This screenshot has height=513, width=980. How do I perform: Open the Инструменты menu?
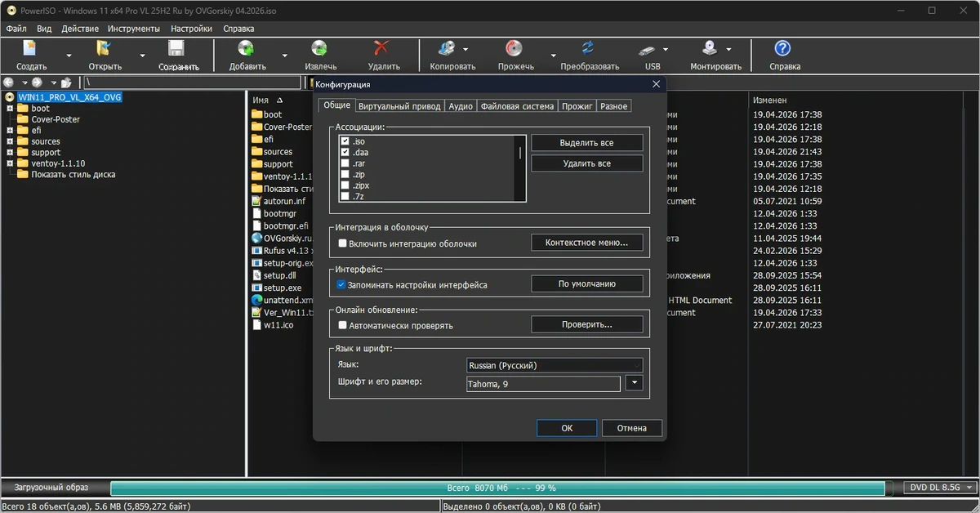pyautogui.click(x=134, y=28)
